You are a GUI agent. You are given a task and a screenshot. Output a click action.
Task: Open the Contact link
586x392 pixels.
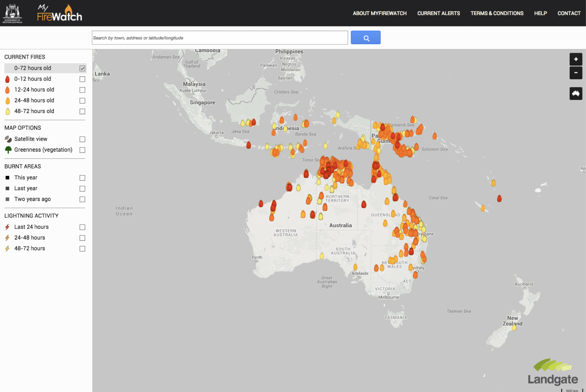click(x=569, y=13)
